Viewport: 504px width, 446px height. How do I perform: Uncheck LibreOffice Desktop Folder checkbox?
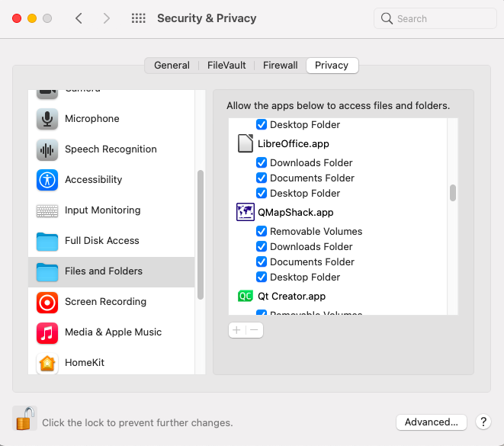click(262, 193)
